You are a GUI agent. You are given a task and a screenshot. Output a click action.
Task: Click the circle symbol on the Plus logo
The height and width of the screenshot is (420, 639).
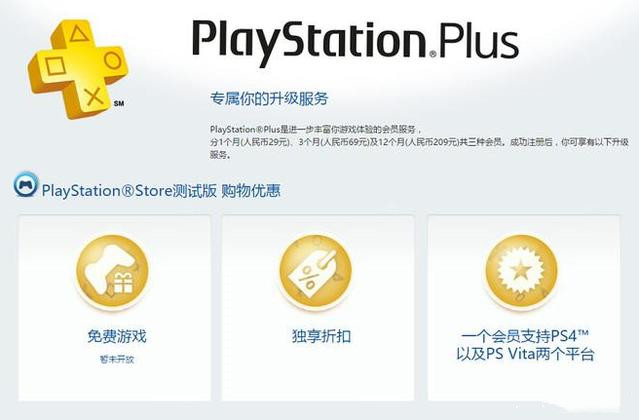click(x=112, y=60)
